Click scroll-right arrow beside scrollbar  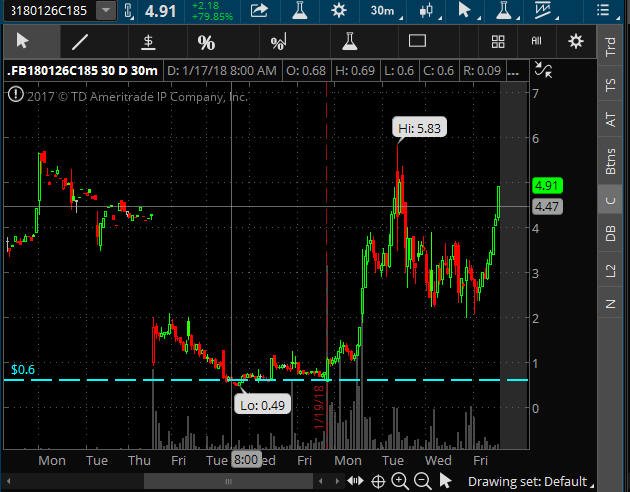(337, 481)
